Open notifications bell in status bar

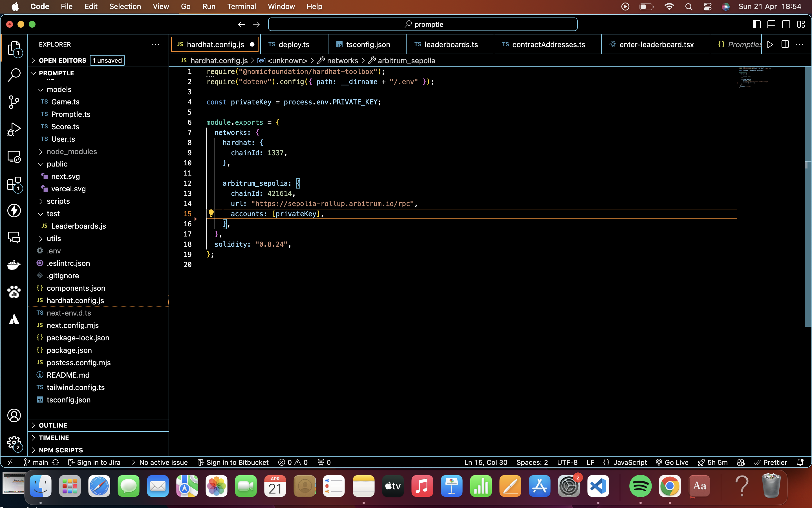click(800, 462)
